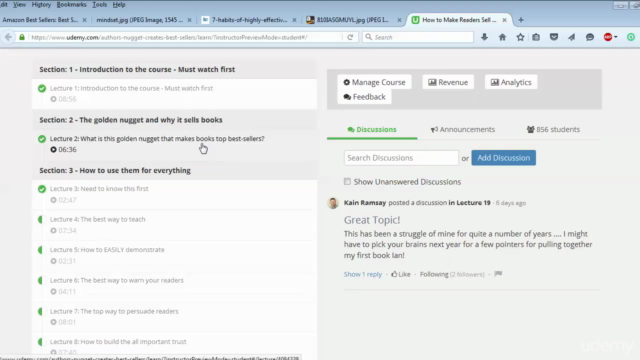640x360 pixels.
Task: Open the Great Topic! discussion title
Action: click(372, 220)
